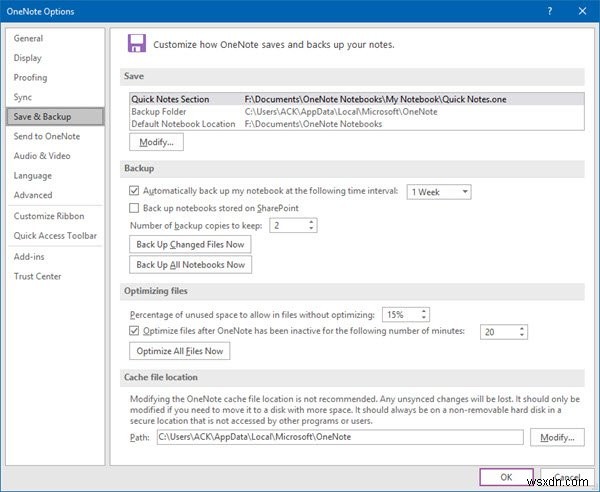Decrease inactive minutes value below 20
Screen dimensions: 600x492
(x=522, y=335)
